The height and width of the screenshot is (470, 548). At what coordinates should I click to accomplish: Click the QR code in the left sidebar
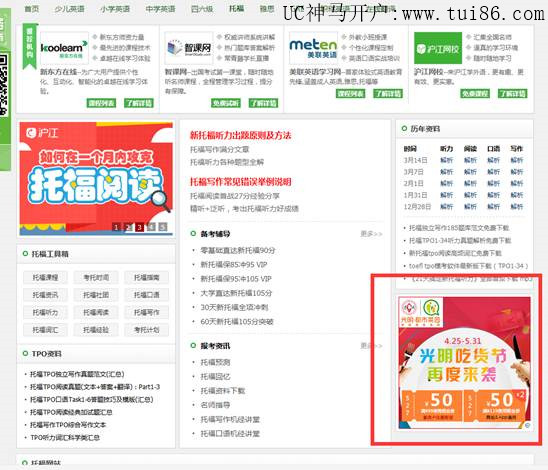click(x=3, y=85)
